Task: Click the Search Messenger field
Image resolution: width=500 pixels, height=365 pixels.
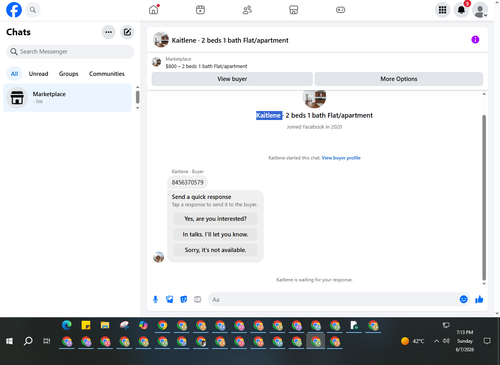Action: click(70, 52)
